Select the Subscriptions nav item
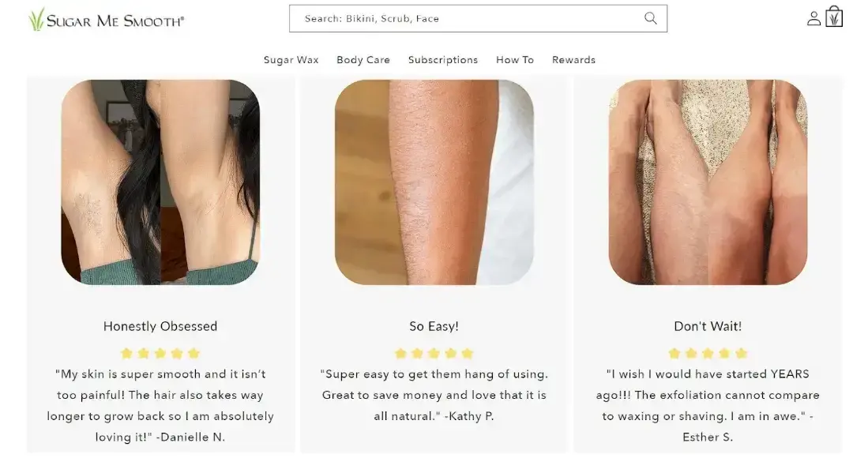Viewport: 868px width, 458px height. point(442,59)
